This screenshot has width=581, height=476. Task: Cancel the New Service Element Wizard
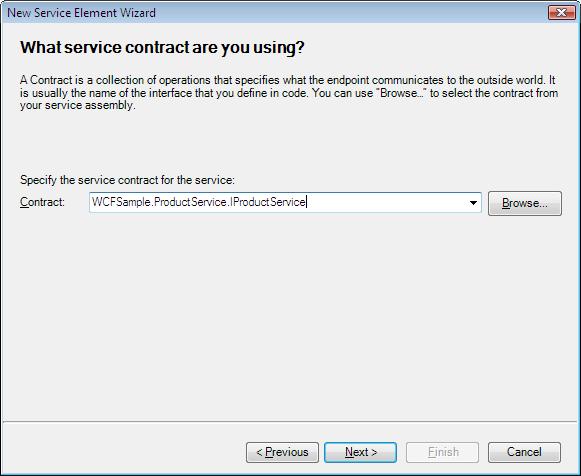tap(524, 452)
